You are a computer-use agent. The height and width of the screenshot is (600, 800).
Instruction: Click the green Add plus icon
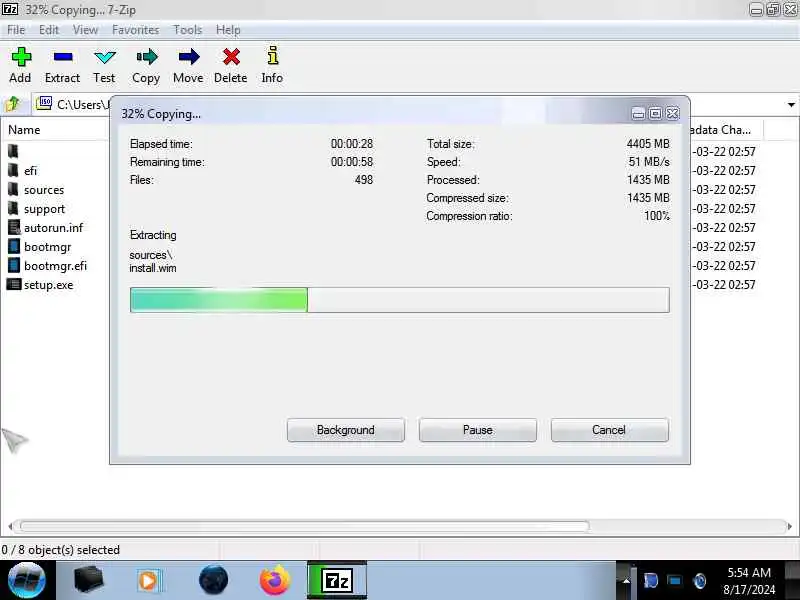tap(21, 57)
